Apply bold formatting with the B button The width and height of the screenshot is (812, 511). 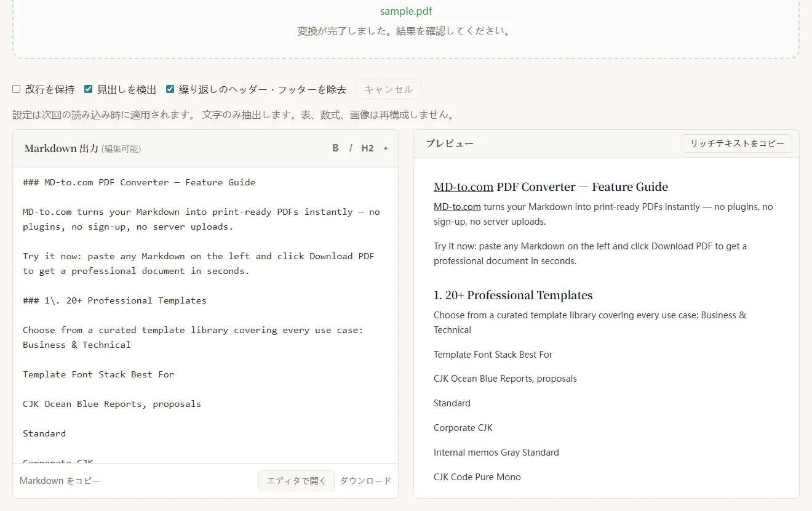click(x=335, y=148)
